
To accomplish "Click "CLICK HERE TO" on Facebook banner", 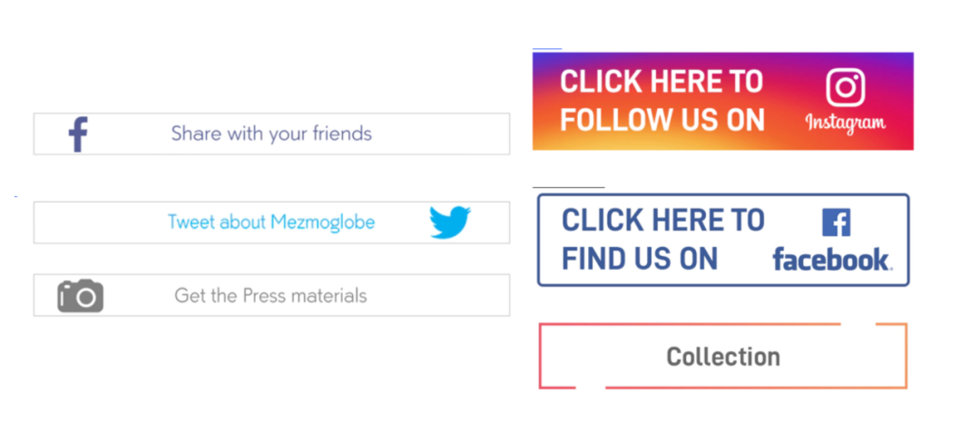I will (663, 220).
